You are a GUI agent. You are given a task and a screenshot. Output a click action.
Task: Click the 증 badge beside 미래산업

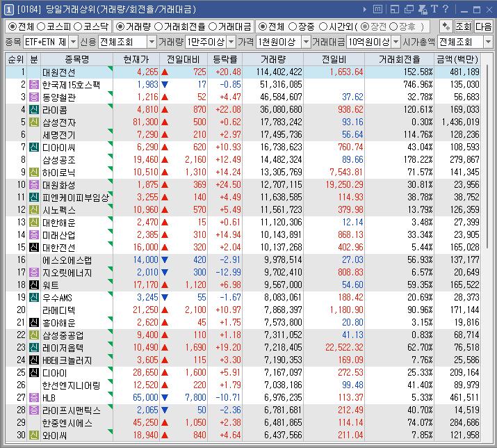(x=34, y=235)
